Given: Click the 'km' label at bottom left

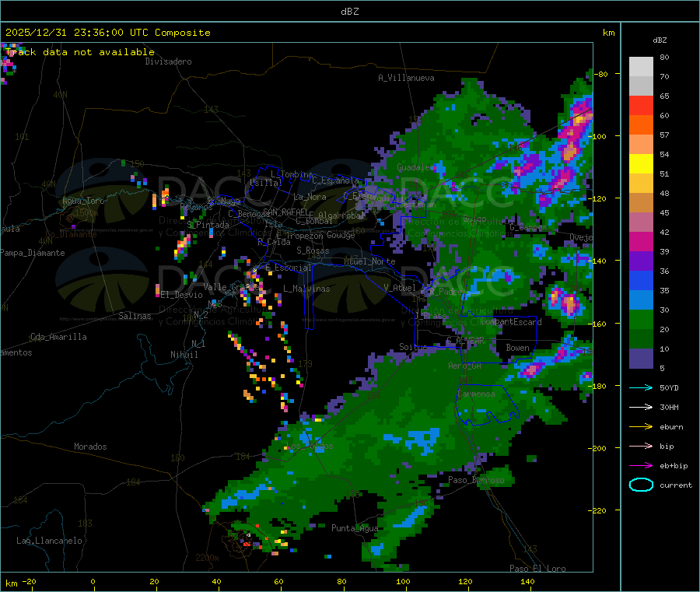Looking at the screenshot, I should click(x=11, y=583).
